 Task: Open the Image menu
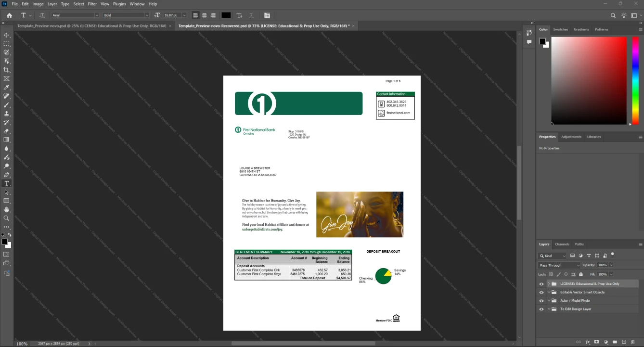[x=38, y=4]
